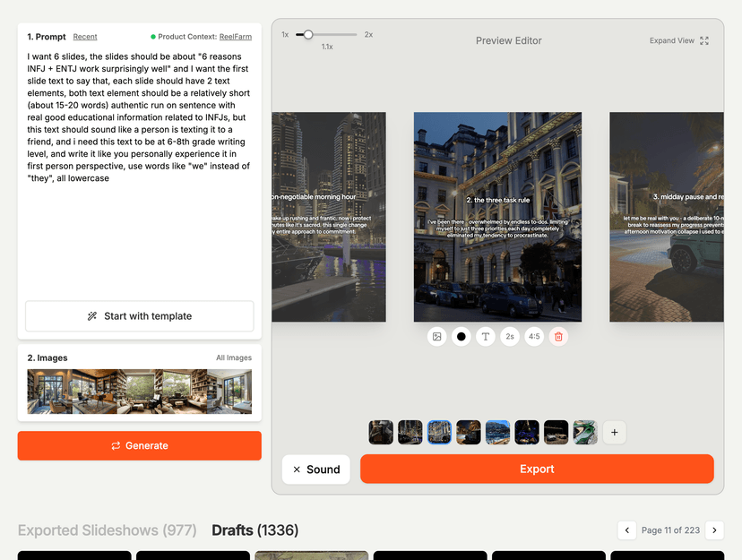Open All Images in the Images panel
The width and height of the screenshot is (742, 560).
(234, 358)
